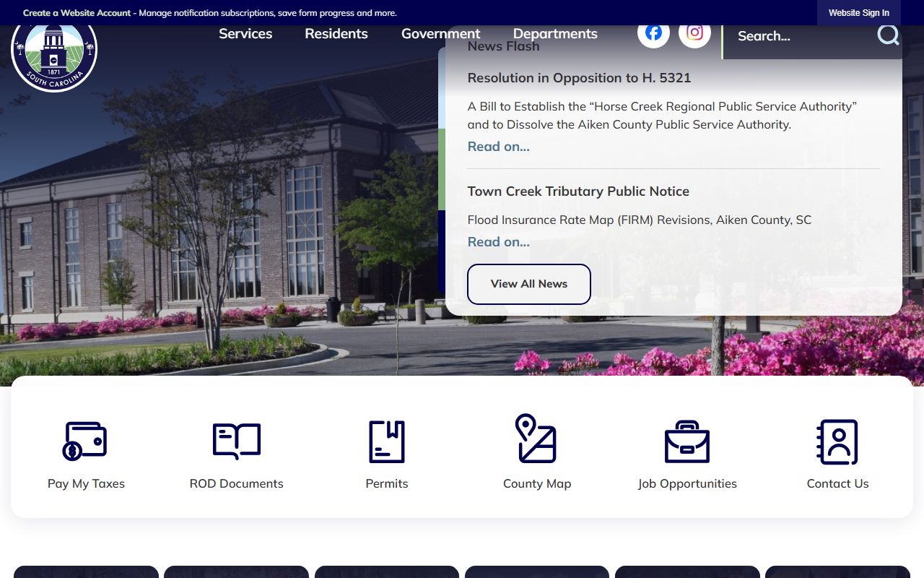Click the County Map pin icon
This screenshot has width=924, height=578.
pyautogui.click(x=536, y=439)
